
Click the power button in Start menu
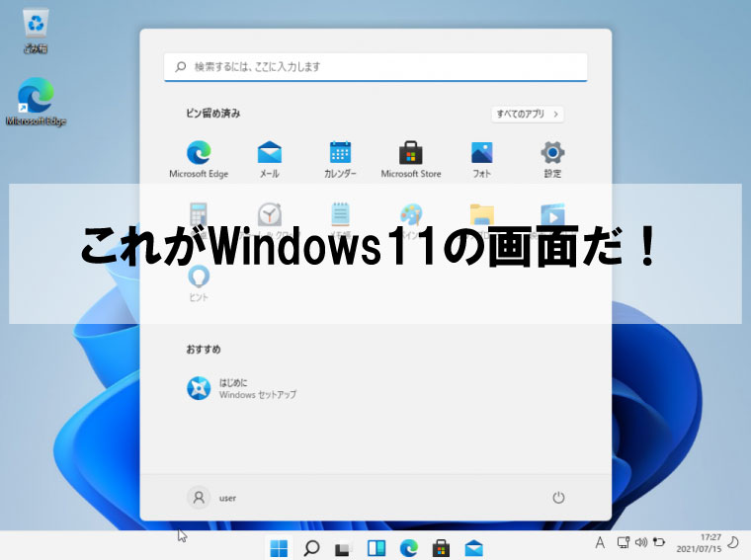[x=558, y=498]
